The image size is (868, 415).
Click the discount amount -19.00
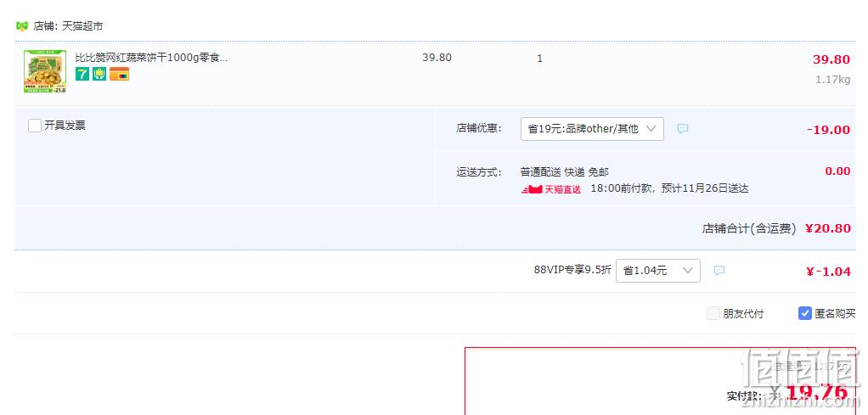pyautogui.click(x=828, y=130)
